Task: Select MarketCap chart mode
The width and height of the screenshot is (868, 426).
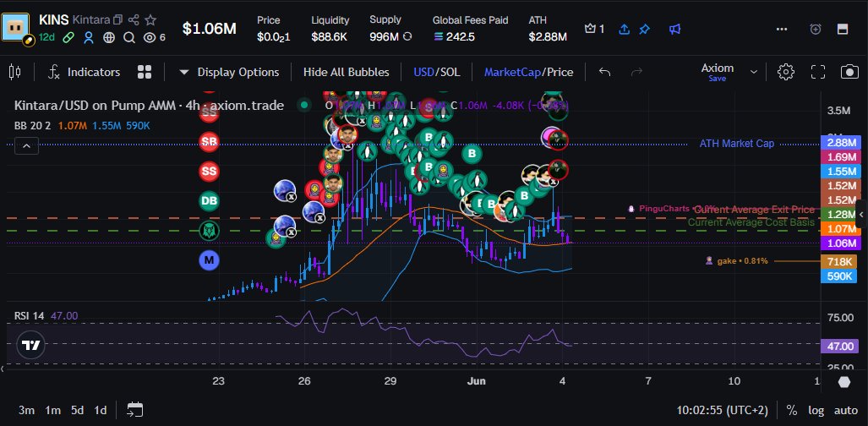Action: (511, 72)
